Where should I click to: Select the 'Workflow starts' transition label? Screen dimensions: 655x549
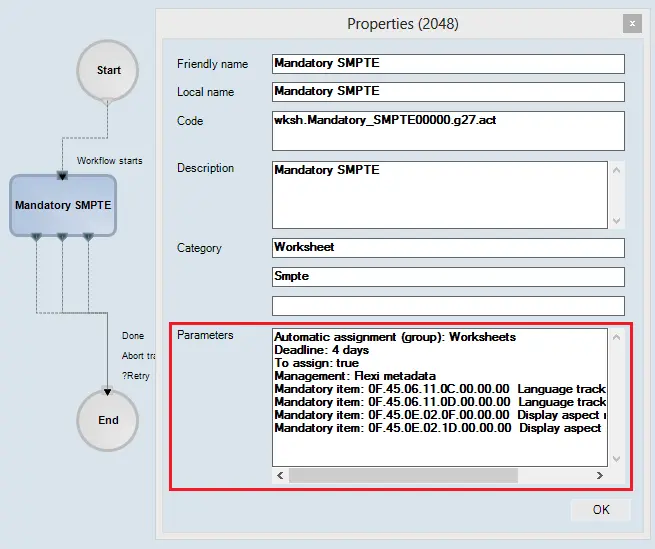tap(109, 160)
